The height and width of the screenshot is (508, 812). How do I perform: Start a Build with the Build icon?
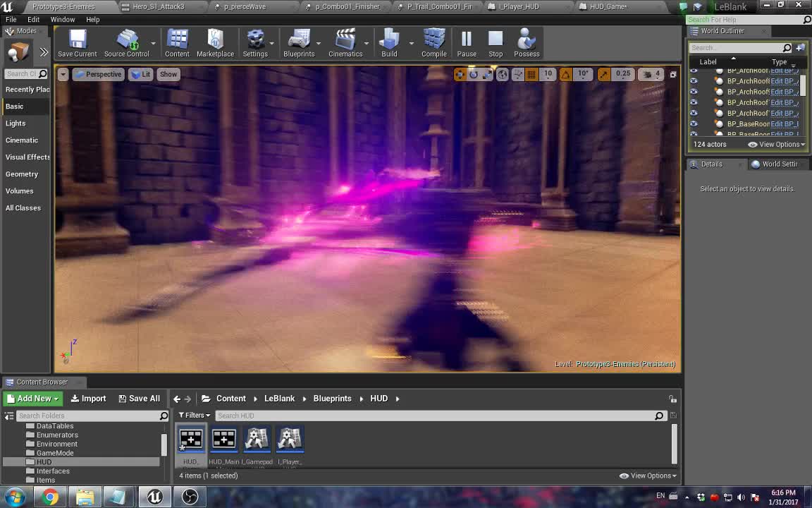pyautogui.click(x=388, y=42)
